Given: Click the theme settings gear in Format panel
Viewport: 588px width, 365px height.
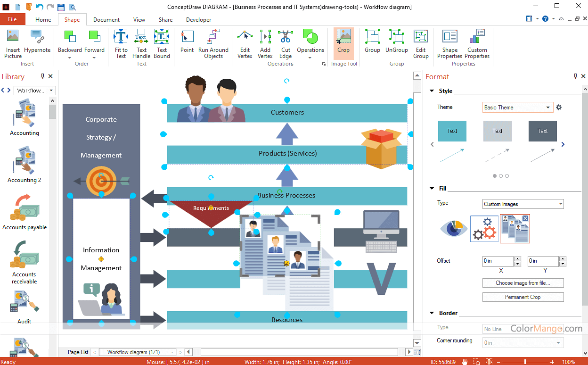Looking at the screenshot, I should point(559,107).
